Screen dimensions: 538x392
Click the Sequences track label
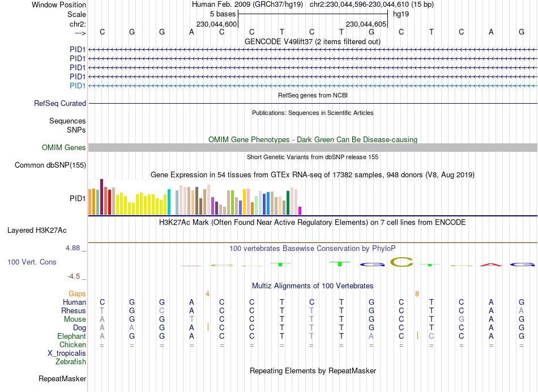67,121
